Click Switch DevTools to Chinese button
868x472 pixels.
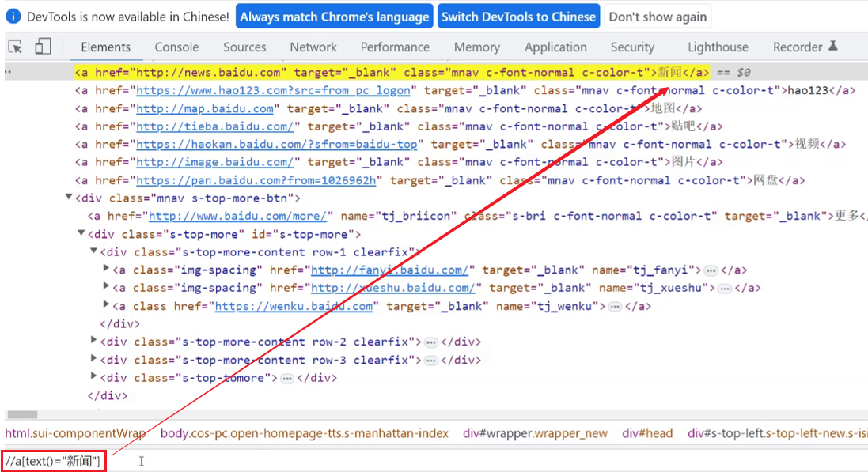point(518,17)
